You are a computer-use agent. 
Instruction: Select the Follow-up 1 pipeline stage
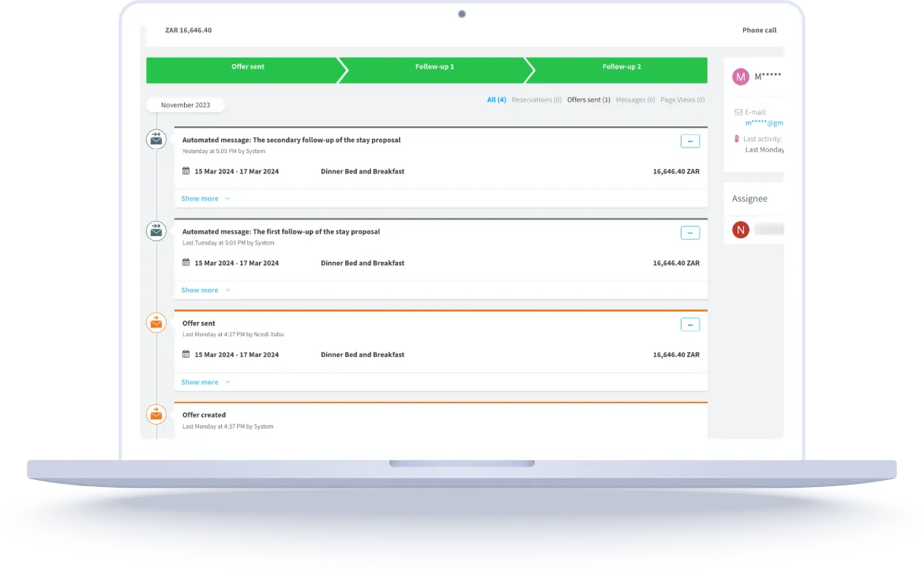pos(435,70)
